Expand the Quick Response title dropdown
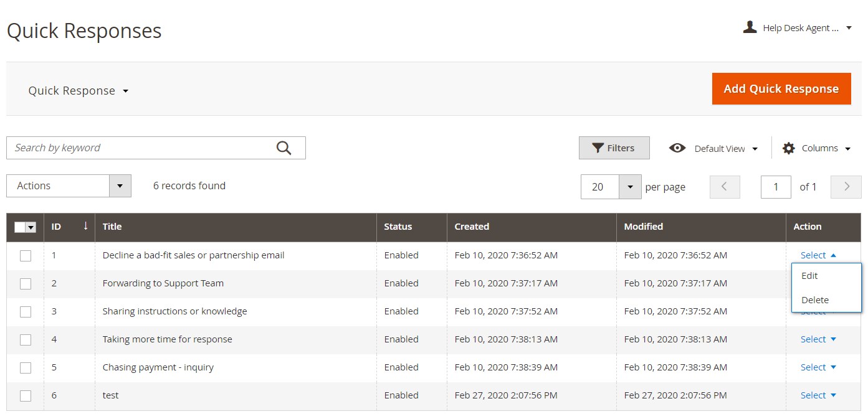The image size is (868, 419). pyautogui.click(x=79, y=91)
